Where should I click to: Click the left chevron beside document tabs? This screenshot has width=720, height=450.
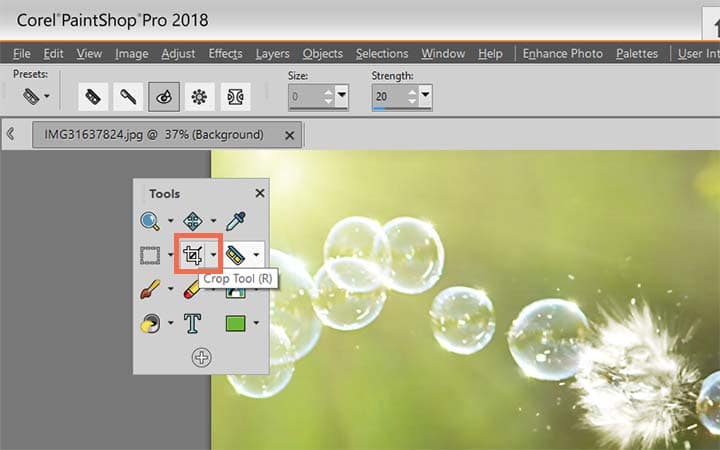point(10,134)
